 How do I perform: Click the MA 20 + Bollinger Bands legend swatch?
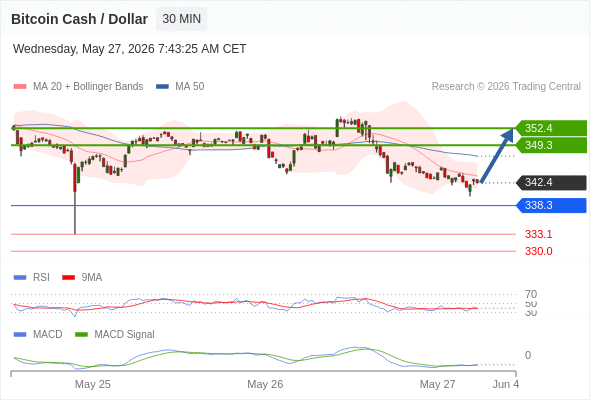click(x=20, y=87)
